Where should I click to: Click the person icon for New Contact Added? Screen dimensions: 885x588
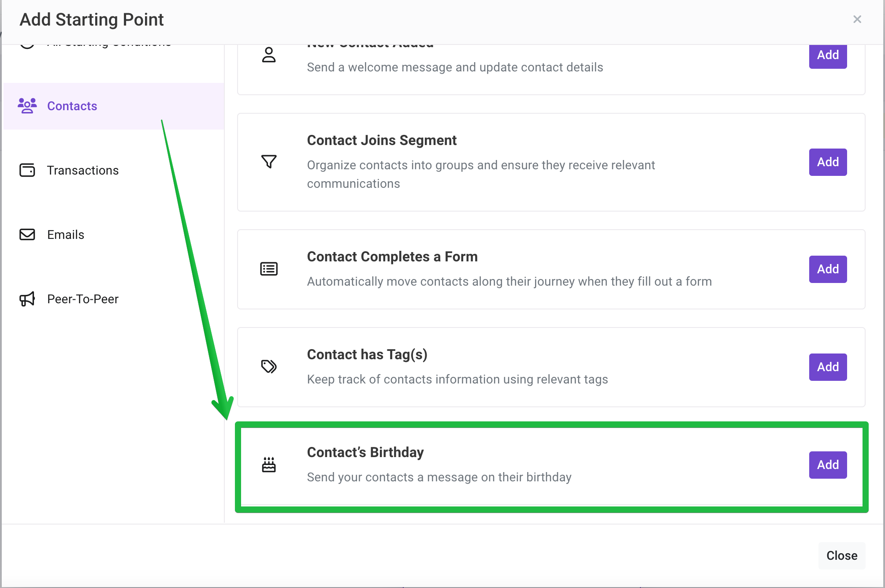click(269, 55)
